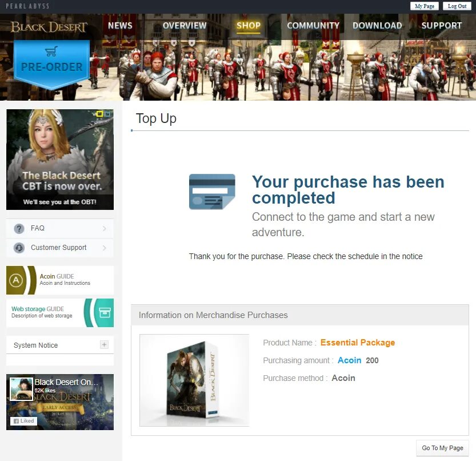Image resolution: width=476 pixels, height=461 pixels.
Task: Click Your purchase has been completed heading
Action: (348, 190)
